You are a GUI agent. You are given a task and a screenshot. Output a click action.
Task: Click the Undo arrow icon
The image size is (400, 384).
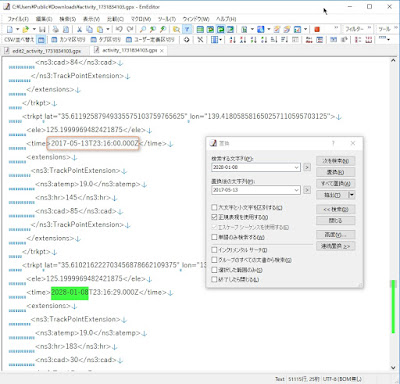click(x=119, y=30)
